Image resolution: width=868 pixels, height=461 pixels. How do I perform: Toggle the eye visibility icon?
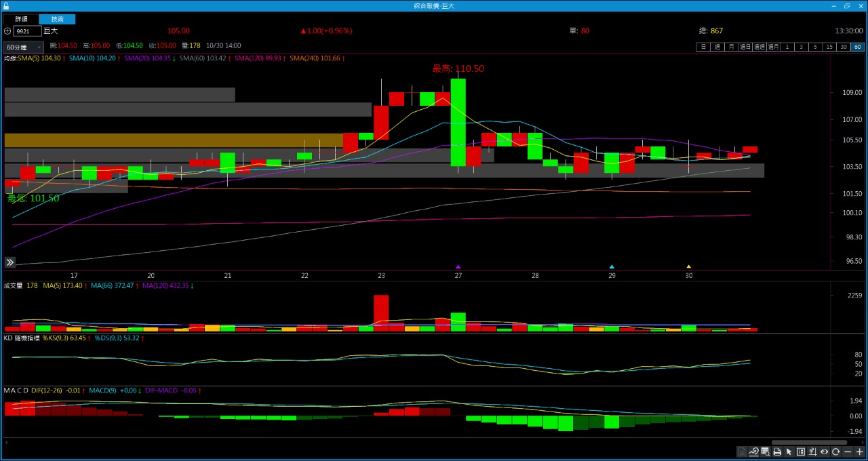pyautogui.click(x=825, y=452)
